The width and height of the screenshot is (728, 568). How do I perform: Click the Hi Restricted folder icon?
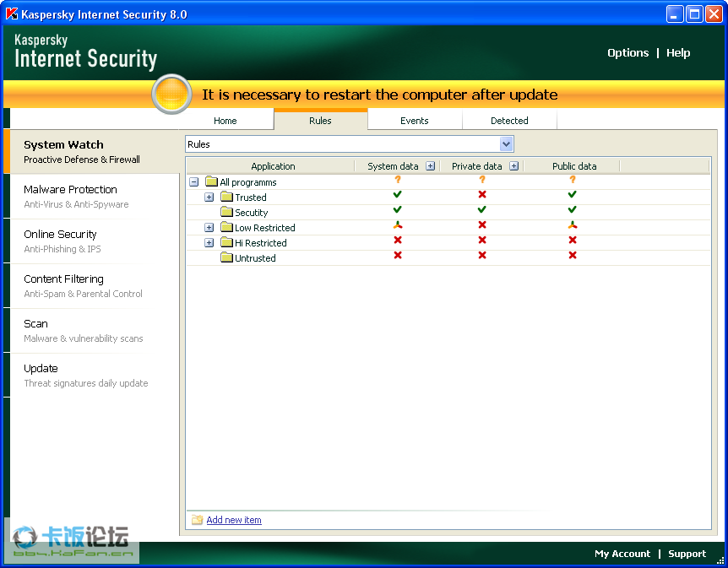click(226, 242)
